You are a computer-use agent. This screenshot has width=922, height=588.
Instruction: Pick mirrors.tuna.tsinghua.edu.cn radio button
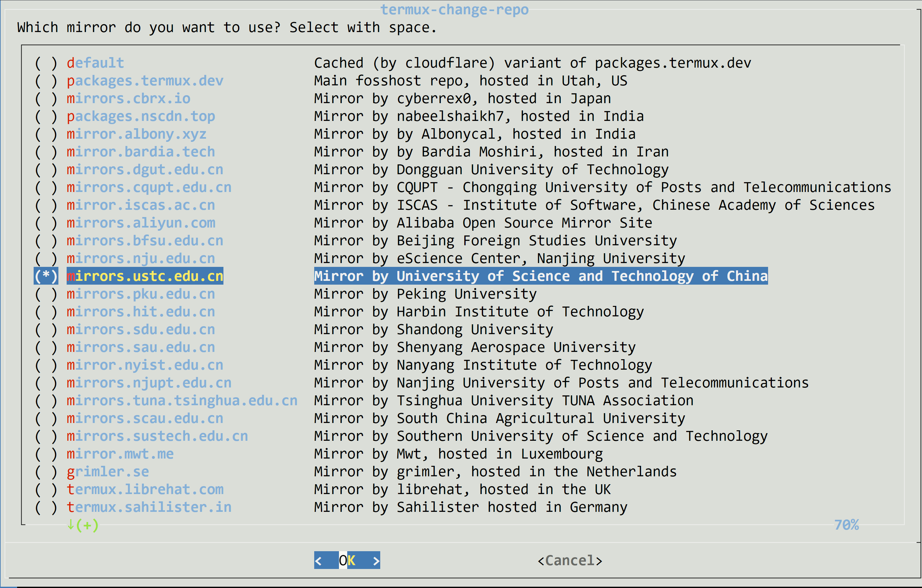tap(46, 400)
